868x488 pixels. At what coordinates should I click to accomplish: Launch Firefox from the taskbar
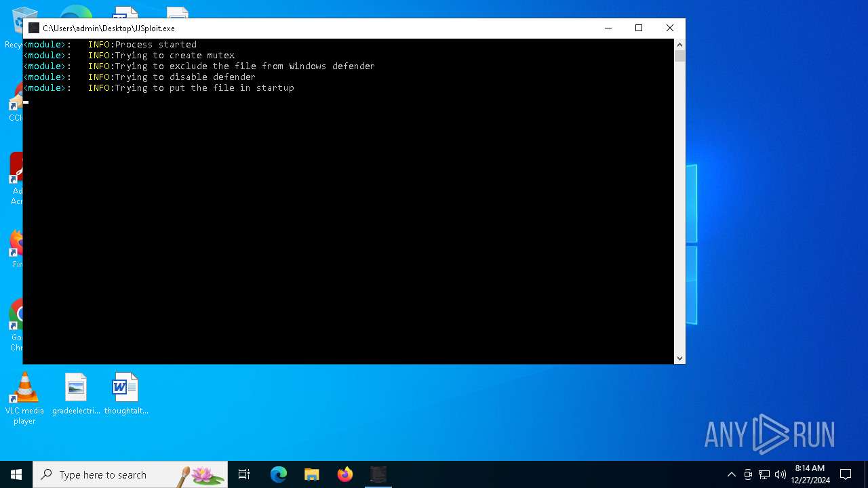[345, 474]
